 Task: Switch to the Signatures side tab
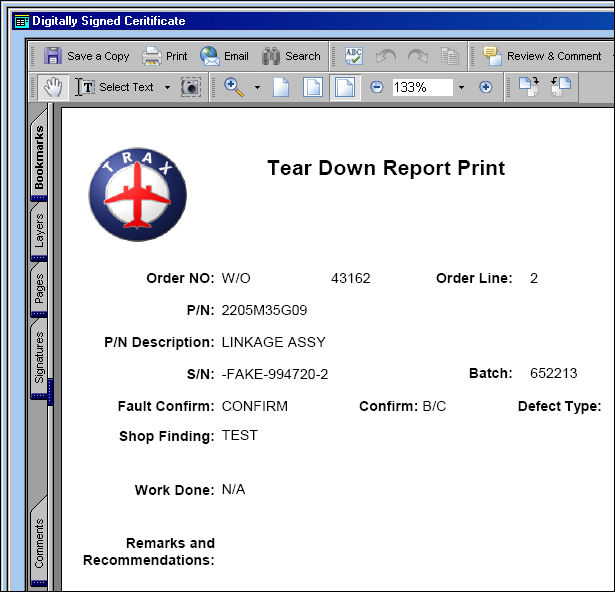pos(39,357)
